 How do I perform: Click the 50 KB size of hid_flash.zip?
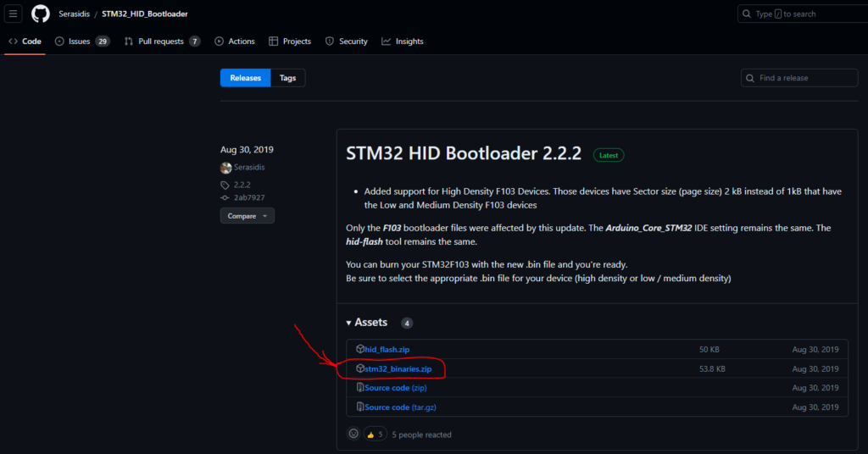click(709, 350)
